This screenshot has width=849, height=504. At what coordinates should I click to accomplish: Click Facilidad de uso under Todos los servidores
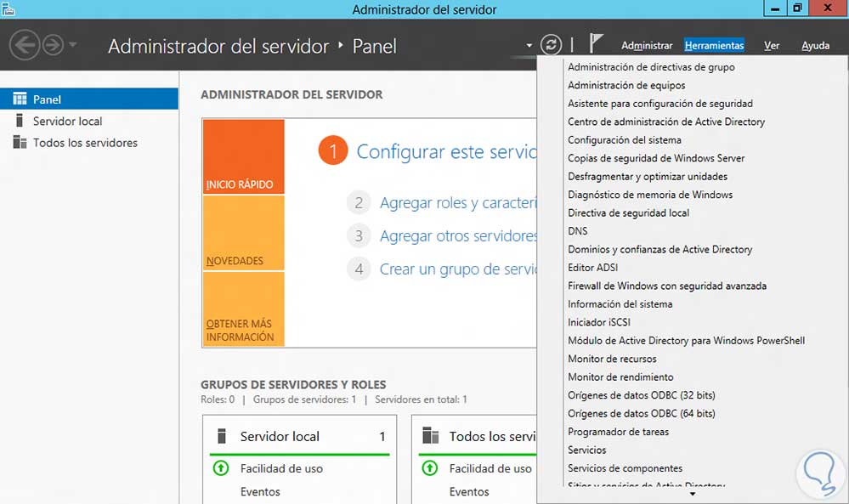tap(490, 469)
